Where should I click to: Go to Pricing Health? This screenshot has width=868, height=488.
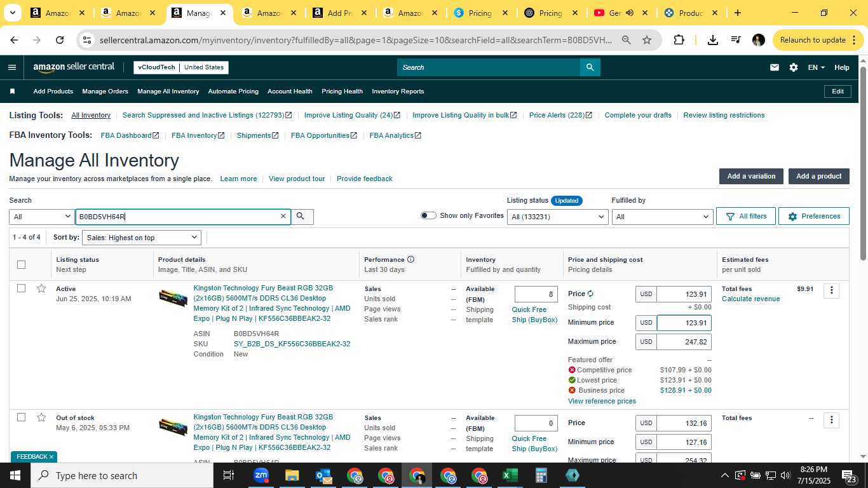tap(342, 91)
